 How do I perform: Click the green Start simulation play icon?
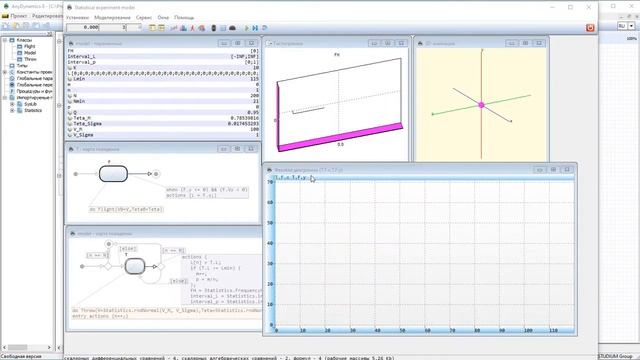point(247,28)
